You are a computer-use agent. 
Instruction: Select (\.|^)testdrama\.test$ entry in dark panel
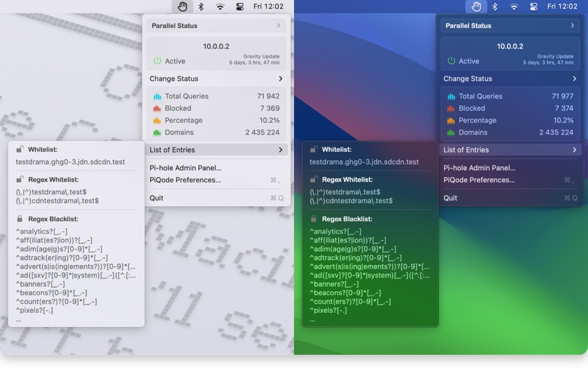pos(345,192)
